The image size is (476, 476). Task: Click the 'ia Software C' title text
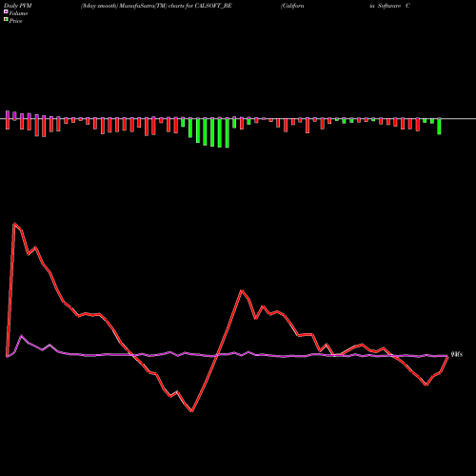389,6
